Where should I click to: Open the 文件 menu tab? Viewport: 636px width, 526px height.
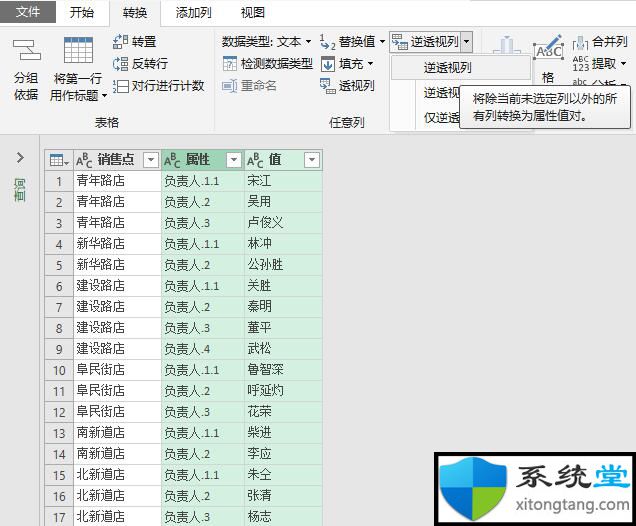(28, 12)
